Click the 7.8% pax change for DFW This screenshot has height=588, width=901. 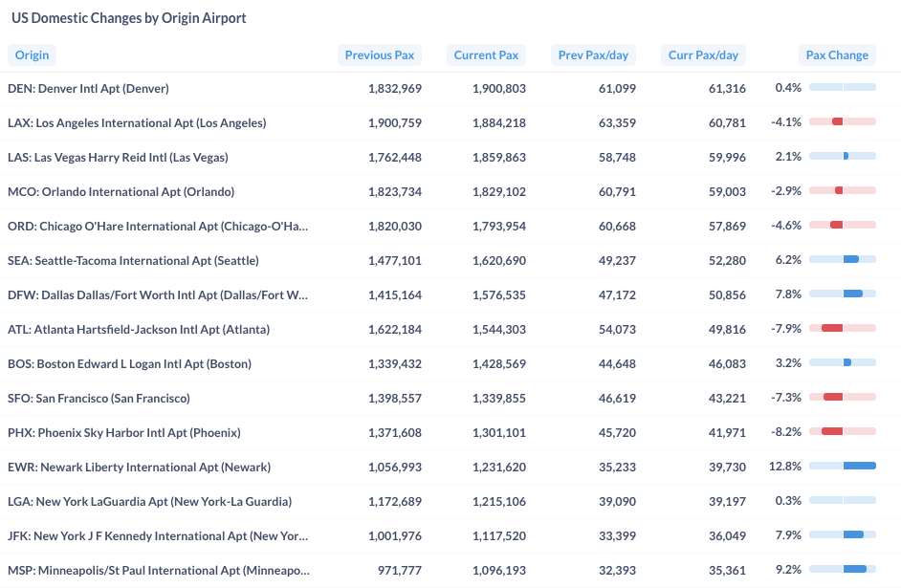click(788, 294)
